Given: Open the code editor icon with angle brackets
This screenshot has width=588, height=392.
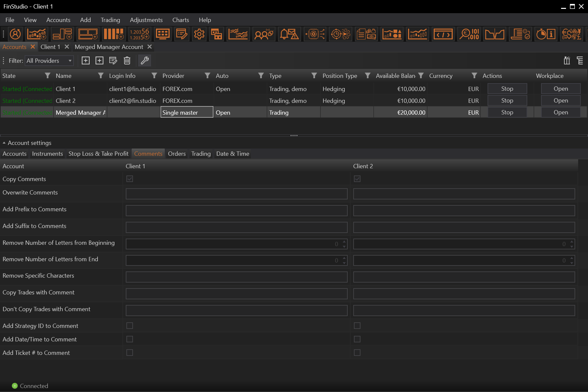Looking at the screenshot, I should 443,34.
